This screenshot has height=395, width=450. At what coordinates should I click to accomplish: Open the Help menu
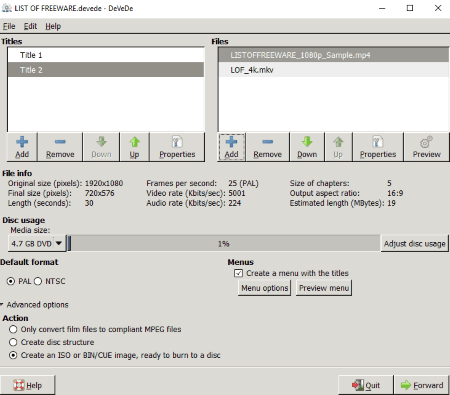coord(53,26)
